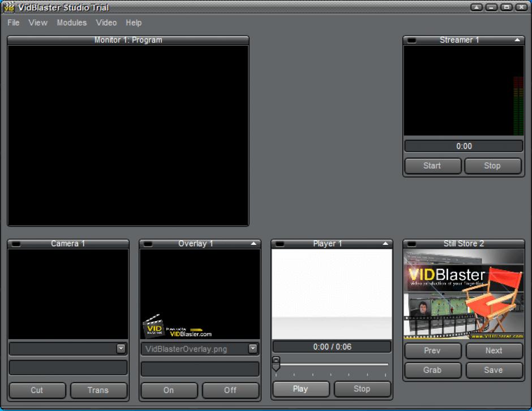Viewport: 532px width, 411px height.
Task: Open the Video menu
Action: pyautogui.click(x=106, y=23)
